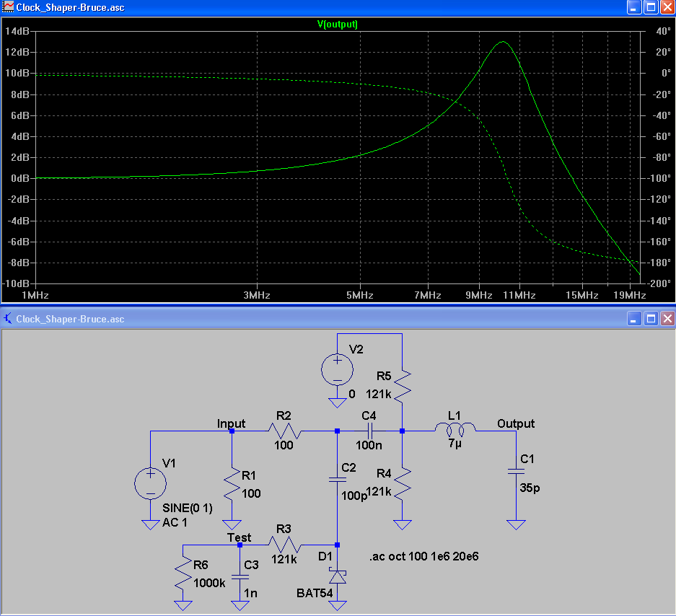Click the .ac oct 100 1e6 20e6 directive
This screenshot has width=676, height=616.
pos(423,557)
